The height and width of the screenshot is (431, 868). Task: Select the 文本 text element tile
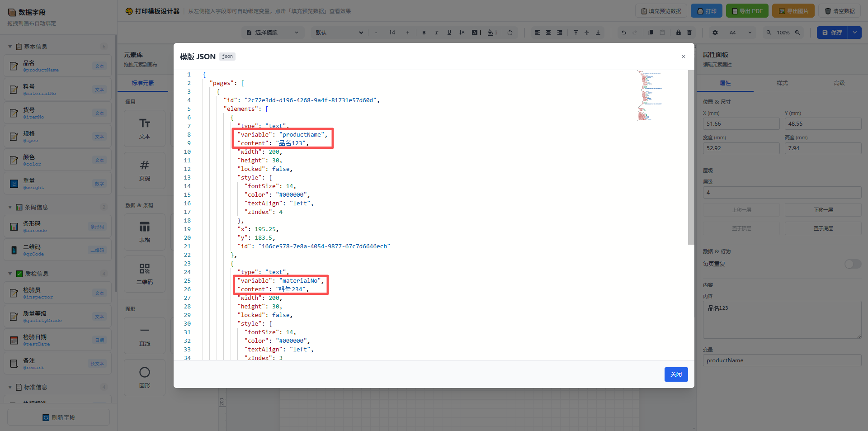pos(145,128)
